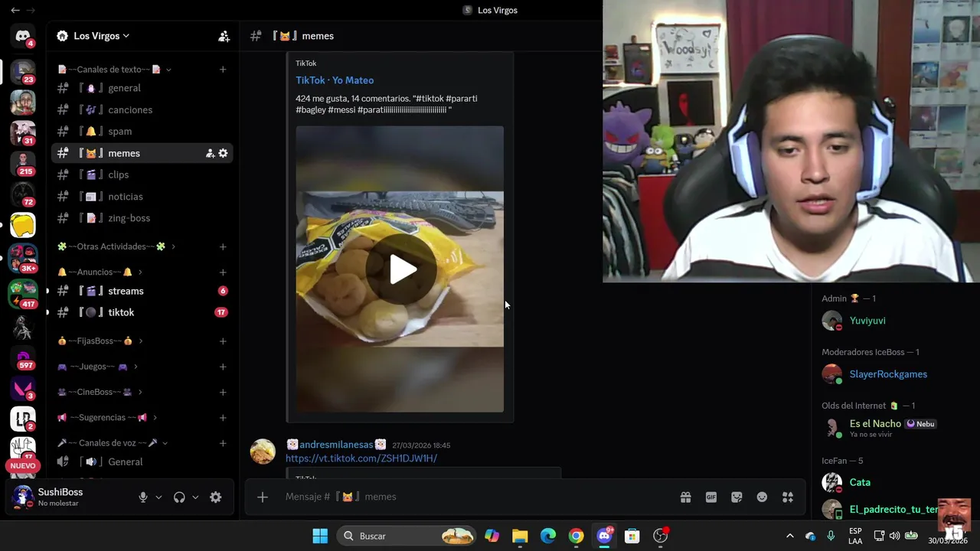Collapse Canales de voz category
980x551 pixels.
[113, 443]
